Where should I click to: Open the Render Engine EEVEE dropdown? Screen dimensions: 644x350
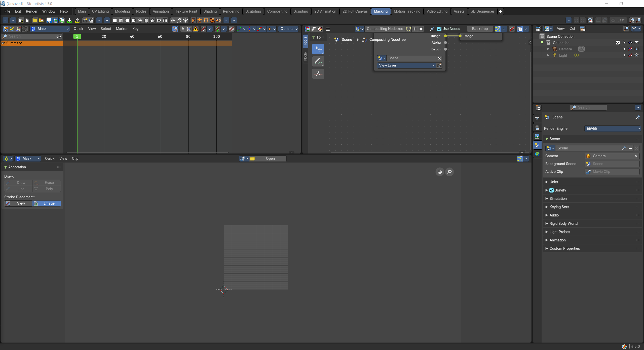tap(612, 129)
